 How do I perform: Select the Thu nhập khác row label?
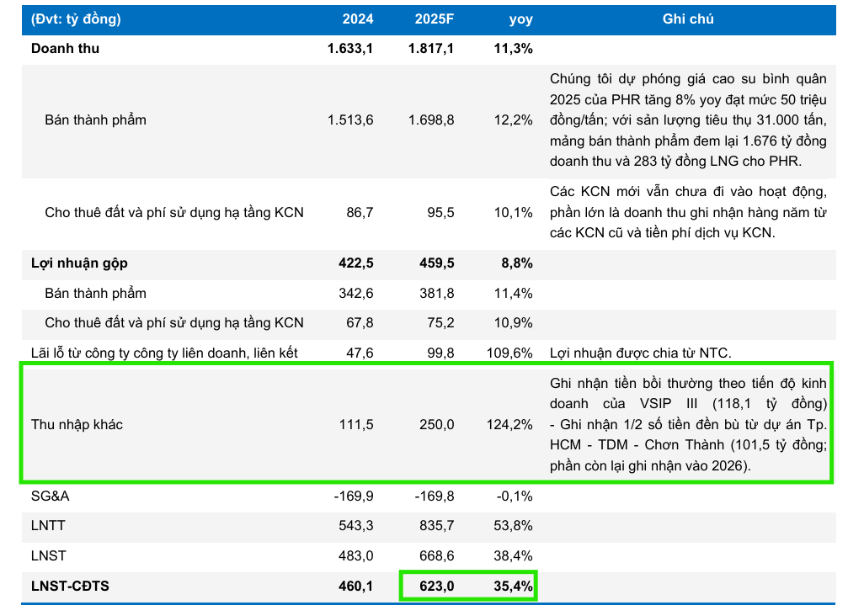click(77, 424)
